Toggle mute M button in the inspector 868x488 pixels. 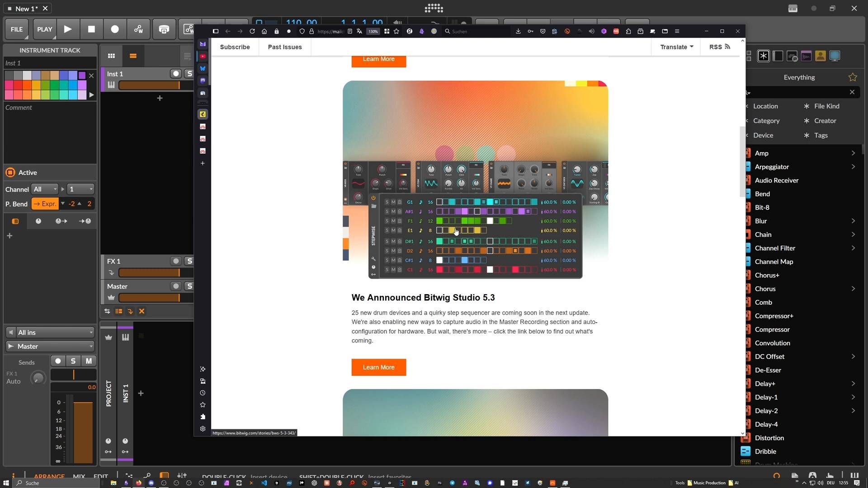pos(89,361)
